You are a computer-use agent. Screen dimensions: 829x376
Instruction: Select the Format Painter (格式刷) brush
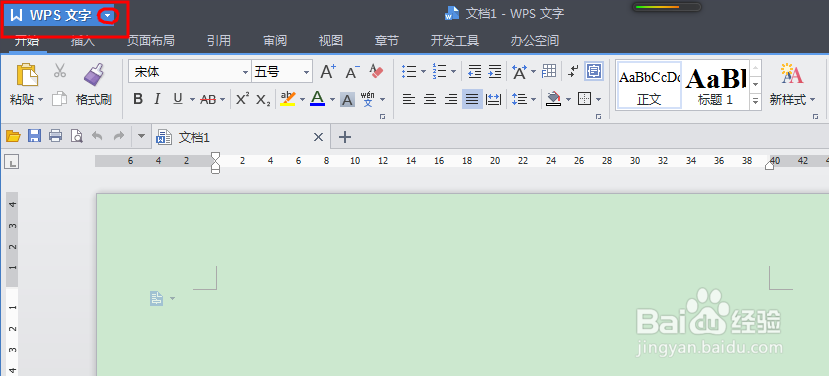tap(94, 75)
